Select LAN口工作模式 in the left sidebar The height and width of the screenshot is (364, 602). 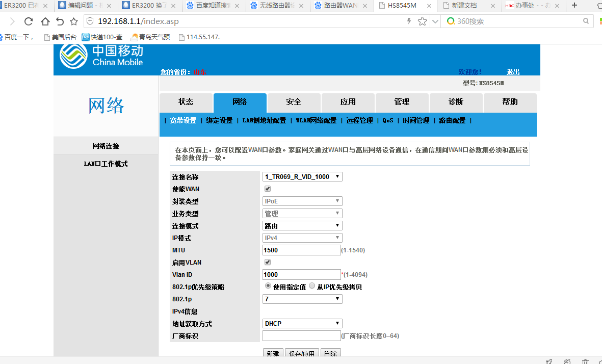[x=106, y=164]
